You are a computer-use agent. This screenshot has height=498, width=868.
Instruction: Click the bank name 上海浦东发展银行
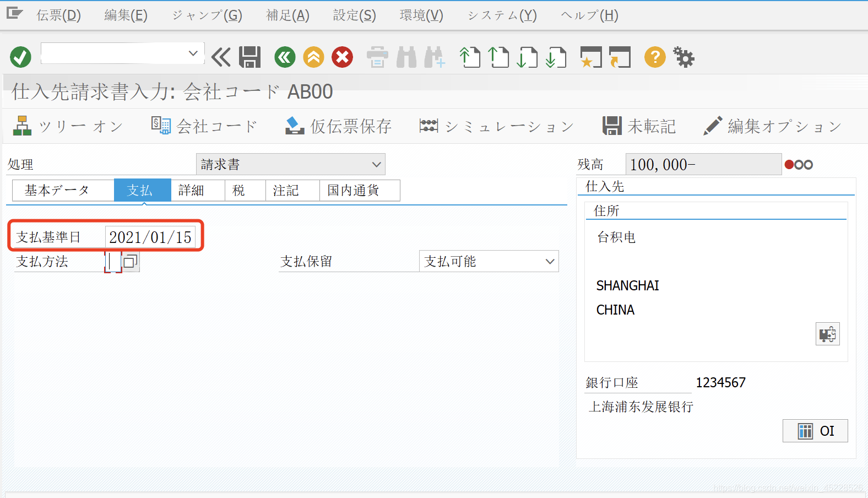click(x=642, y=407)
